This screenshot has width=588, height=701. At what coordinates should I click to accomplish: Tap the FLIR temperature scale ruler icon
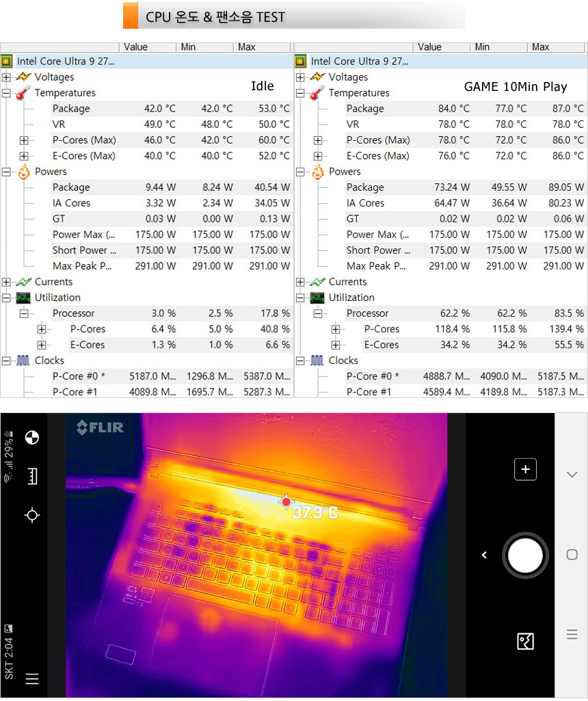pos(32,476)
